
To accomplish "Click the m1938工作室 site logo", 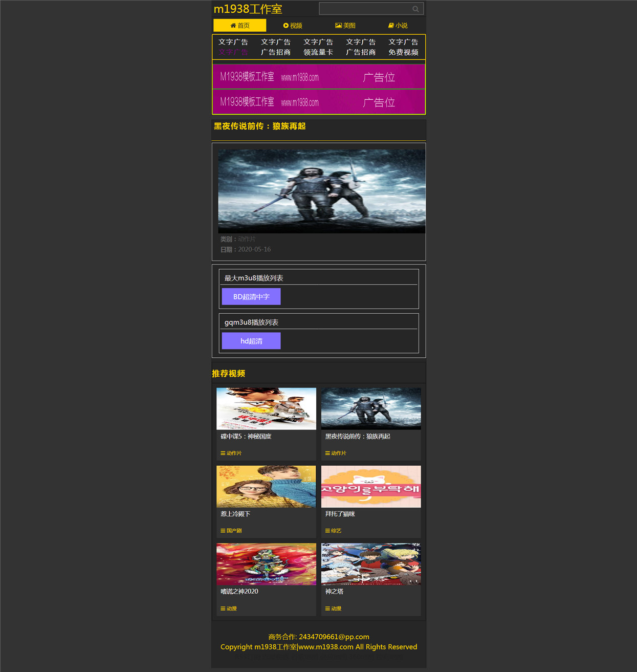I will click(x=248, y=9).
